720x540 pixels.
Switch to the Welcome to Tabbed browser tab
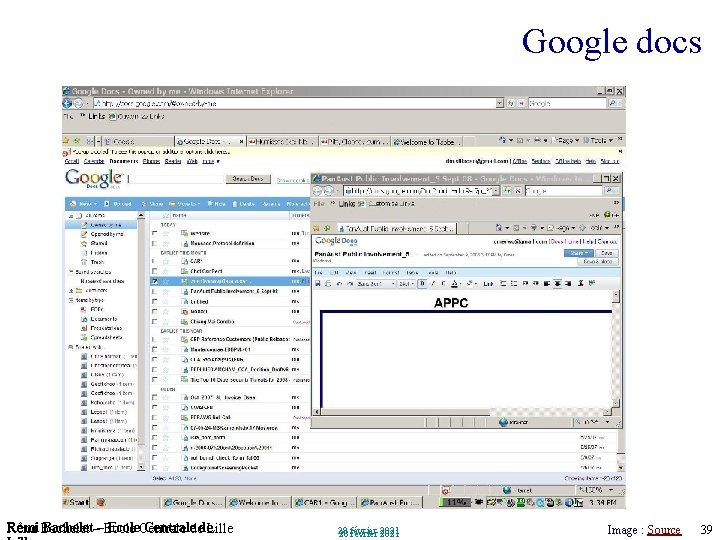pyautogui.click(x=427, y=142)
